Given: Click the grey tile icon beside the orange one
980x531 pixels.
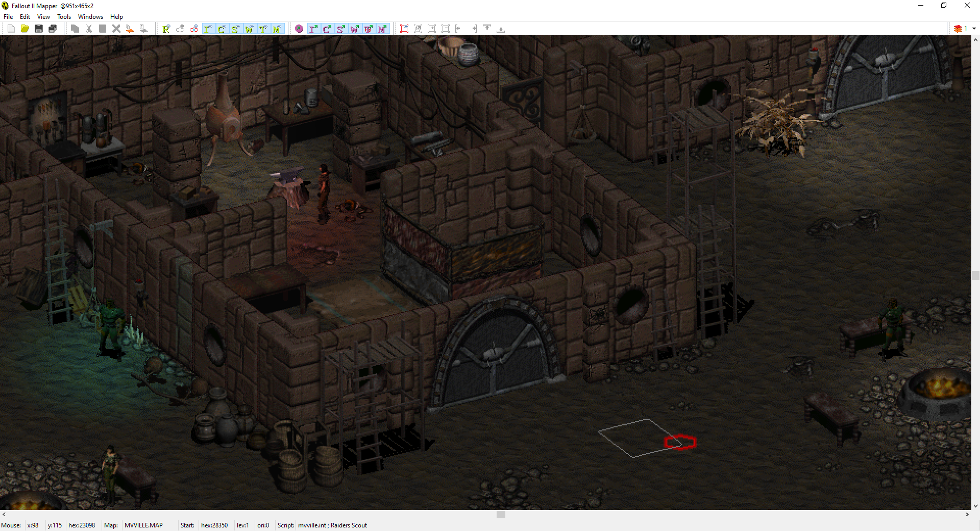Looking at the screenshot, I should 144,29.
